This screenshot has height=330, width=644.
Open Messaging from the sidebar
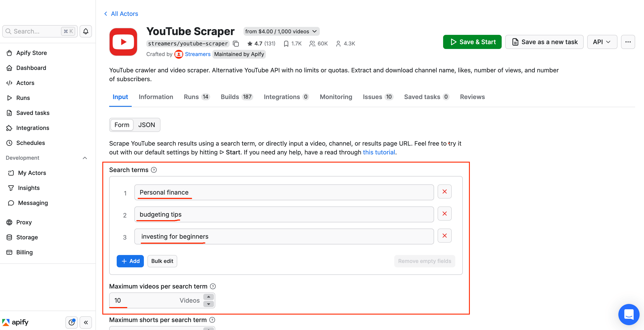tap(33, 203)
